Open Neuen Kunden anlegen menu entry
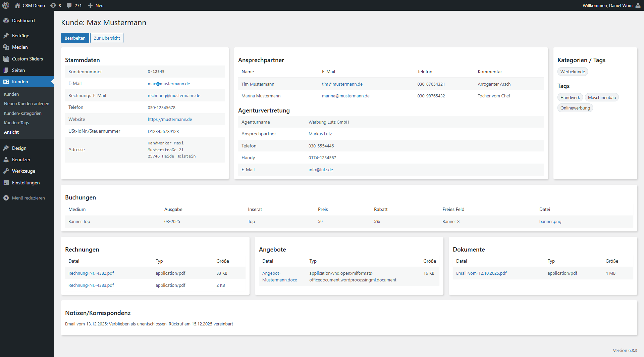Screen dimensions: 644x357 26,103
